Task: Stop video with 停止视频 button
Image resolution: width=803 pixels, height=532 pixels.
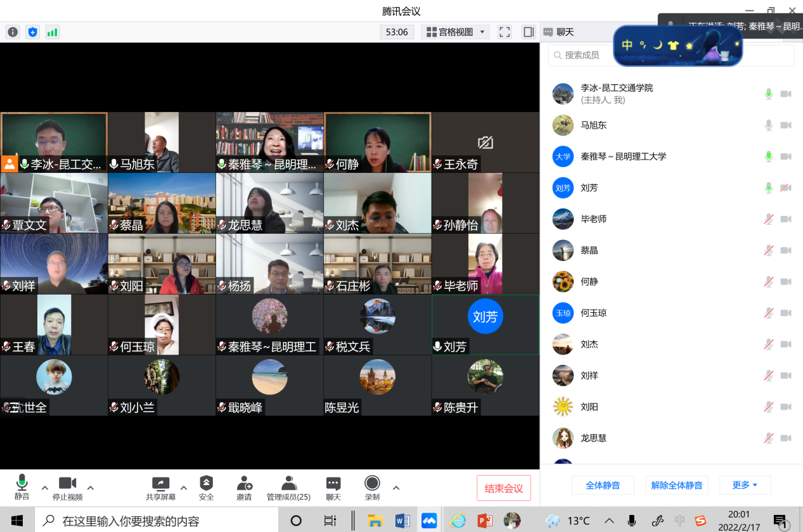Action: (x=67, y=488)
